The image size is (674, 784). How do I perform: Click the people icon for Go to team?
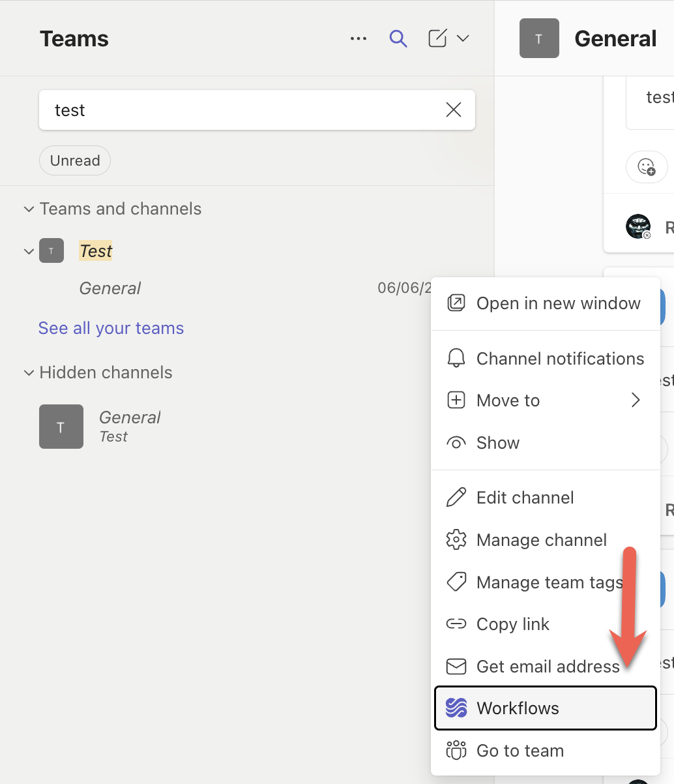(x=456, y=751)
